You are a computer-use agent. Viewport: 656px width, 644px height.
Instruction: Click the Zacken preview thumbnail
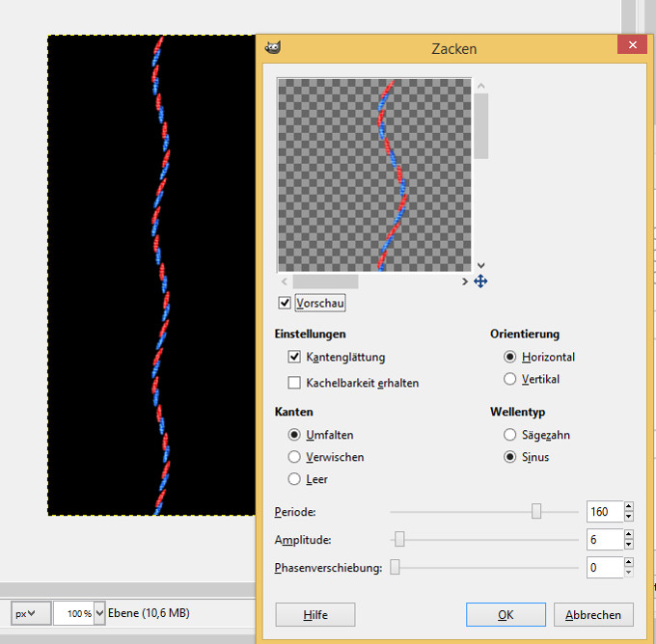[x=374, y=174]
